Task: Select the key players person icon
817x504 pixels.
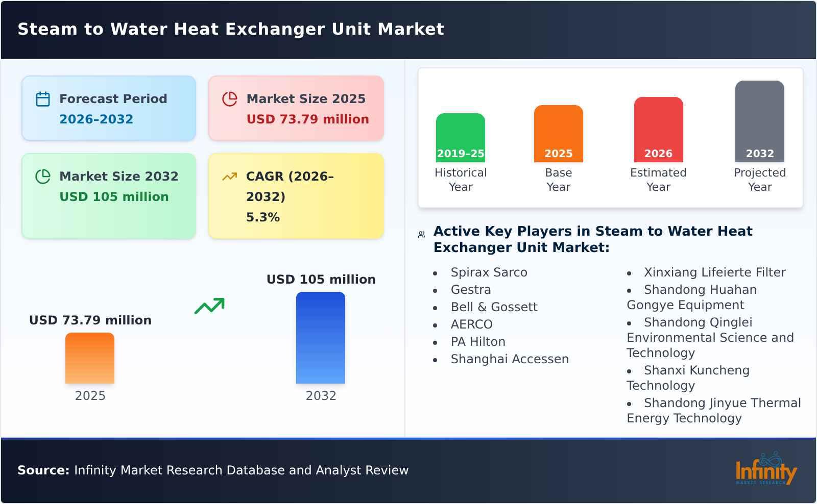Action: click(421, 234)
